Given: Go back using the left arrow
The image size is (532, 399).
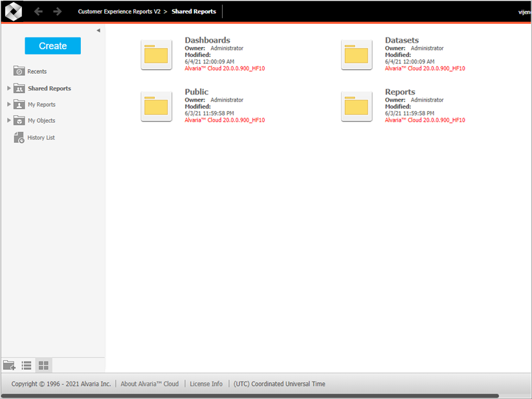Looking at the screenshot, I should (x=39, y=12).
